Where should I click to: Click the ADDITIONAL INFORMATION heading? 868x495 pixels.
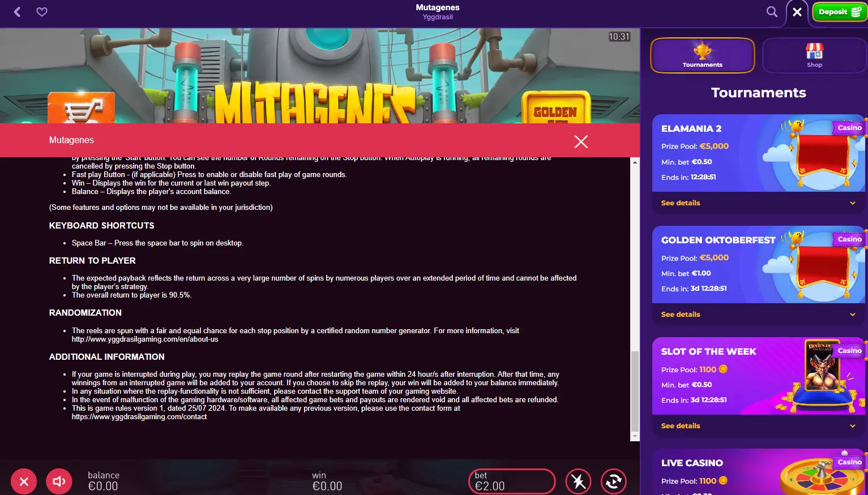coord(107,357)
